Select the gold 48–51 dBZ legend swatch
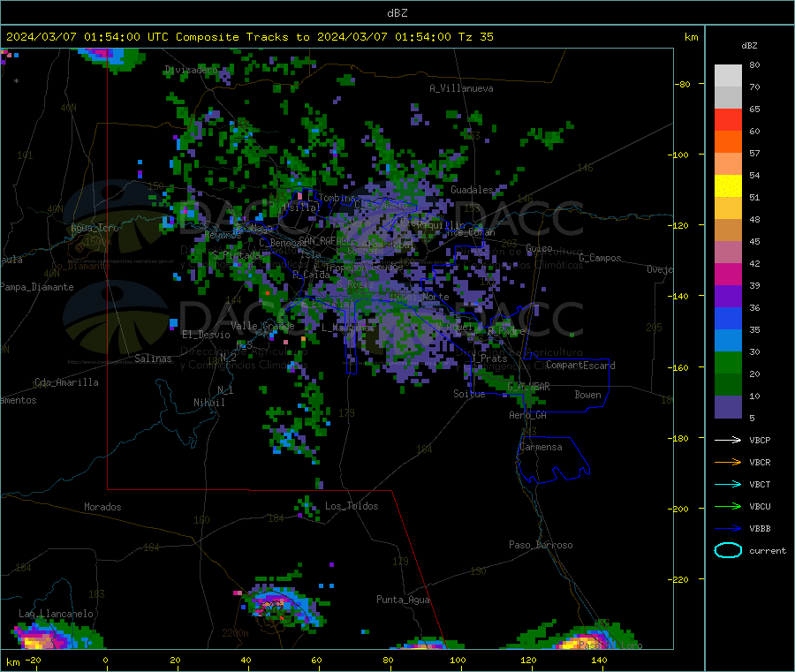Screen dimensions: 795x672 tap(728, 208)
